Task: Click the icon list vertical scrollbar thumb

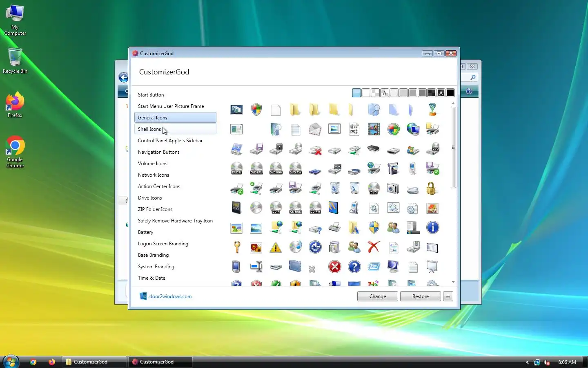Action: 453,147
